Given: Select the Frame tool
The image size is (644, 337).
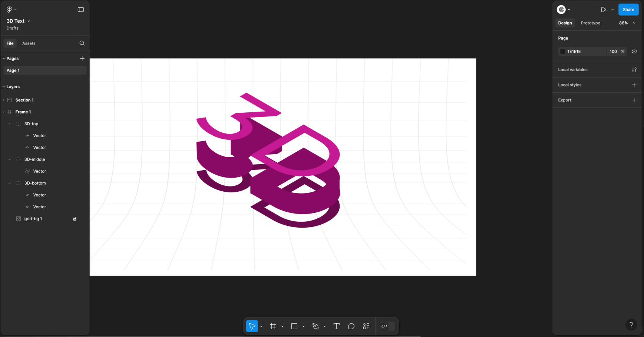Looking at the screenshot, I should click(273, 326).
